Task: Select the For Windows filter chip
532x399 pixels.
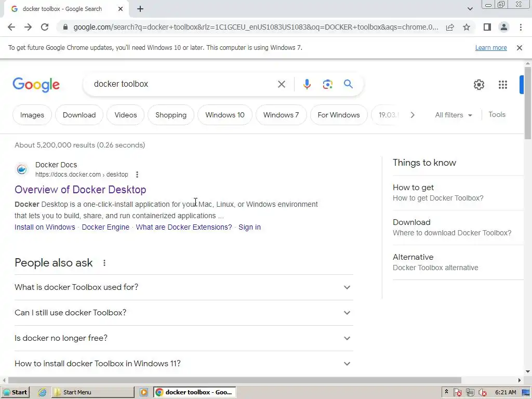Action: (x=339, y=115)
